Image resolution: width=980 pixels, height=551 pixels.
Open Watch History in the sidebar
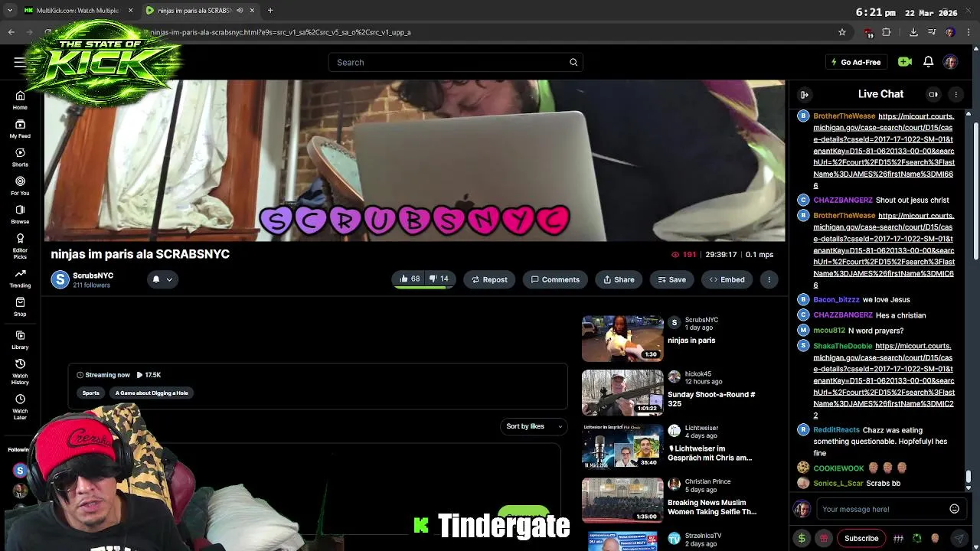[20, 371]
